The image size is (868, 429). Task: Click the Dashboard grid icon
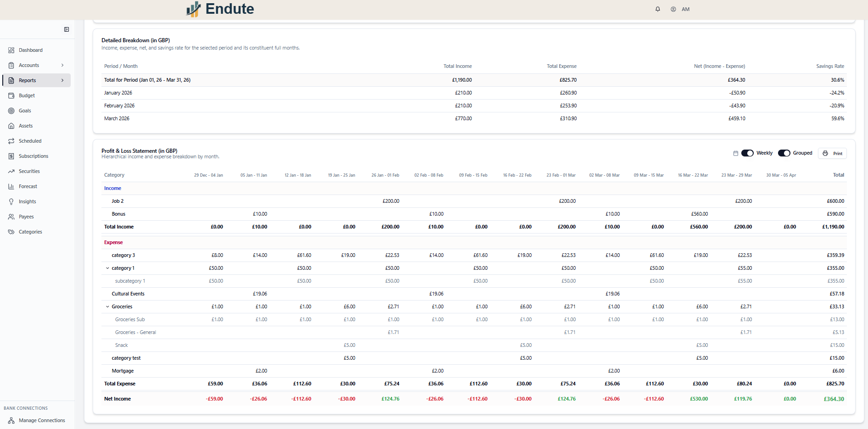(11, 50)
